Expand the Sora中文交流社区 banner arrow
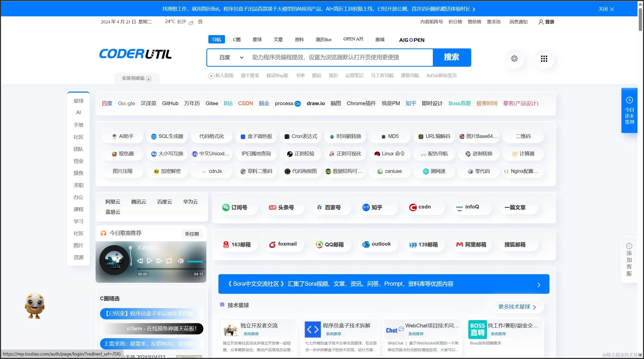644x359 pixels. 539,284
